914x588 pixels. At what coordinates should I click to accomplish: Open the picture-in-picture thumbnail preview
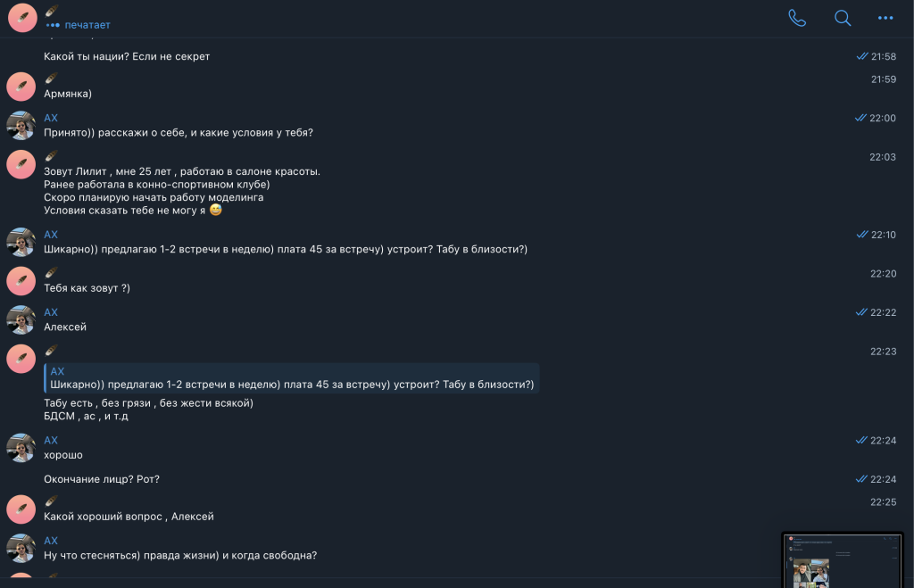pyautogui.click(x=843, y=559)
